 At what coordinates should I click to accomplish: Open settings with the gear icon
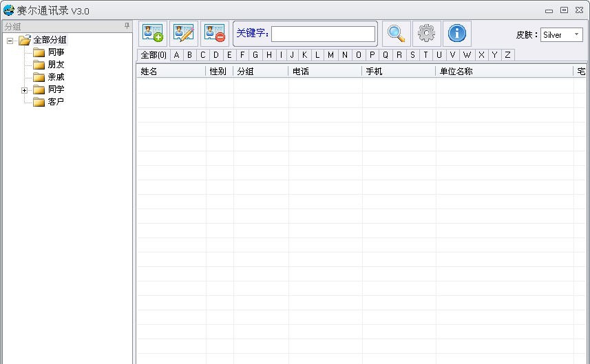[x=426, y=34]
